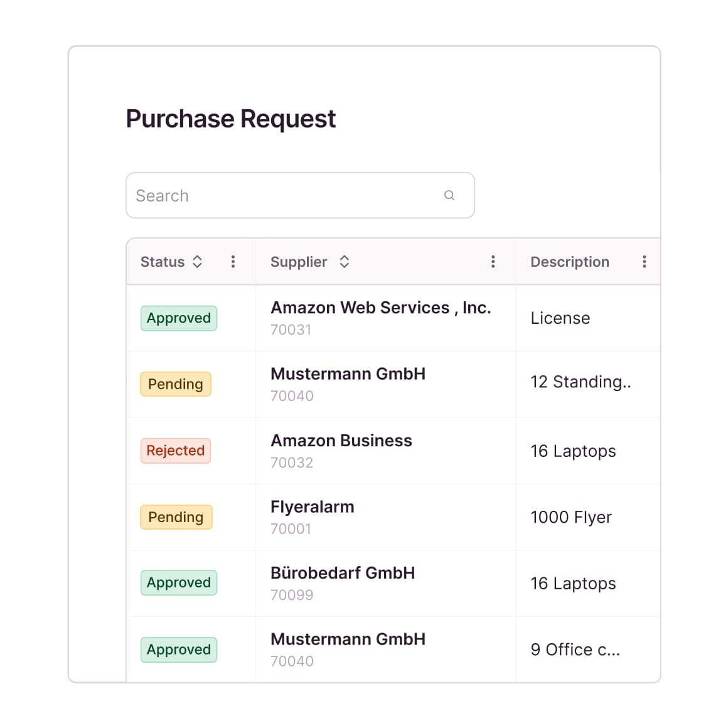This screenshot has height=728, width=728.
Task: Click the Description column header
Action: coord(569,262)
